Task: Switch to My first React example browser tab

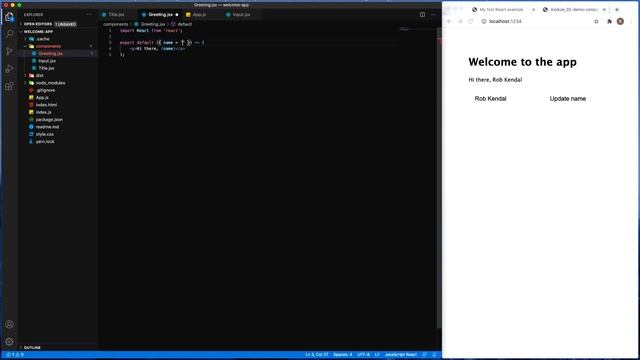Action: point(501,9)
